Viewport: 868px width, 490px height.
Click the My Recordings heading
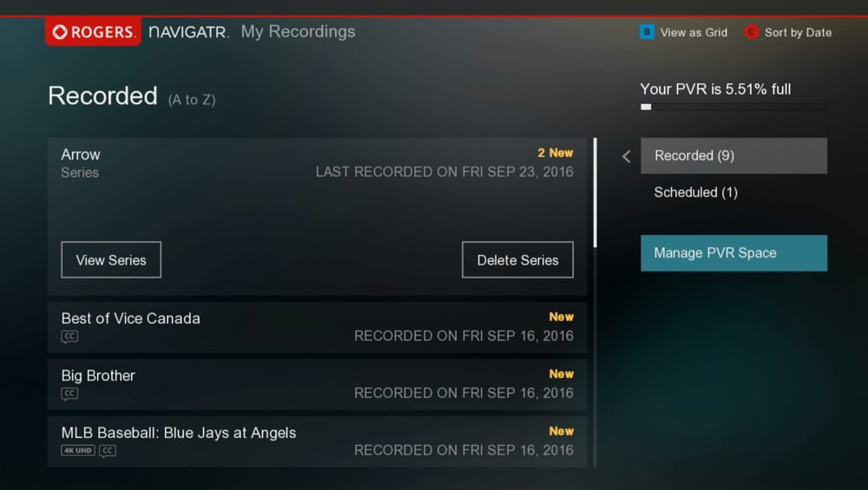coord(298,32)
